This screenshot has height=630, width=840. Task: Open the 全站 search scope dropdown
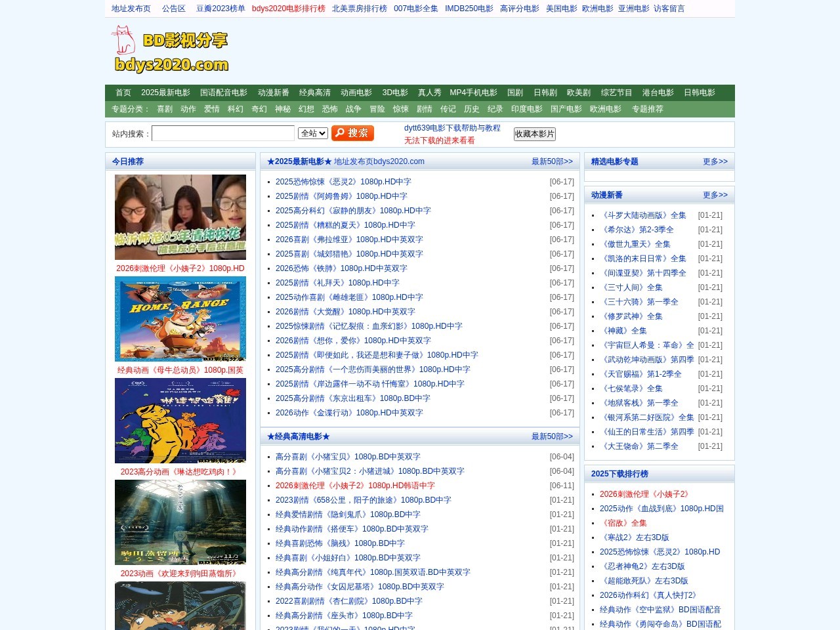(312, 133)
